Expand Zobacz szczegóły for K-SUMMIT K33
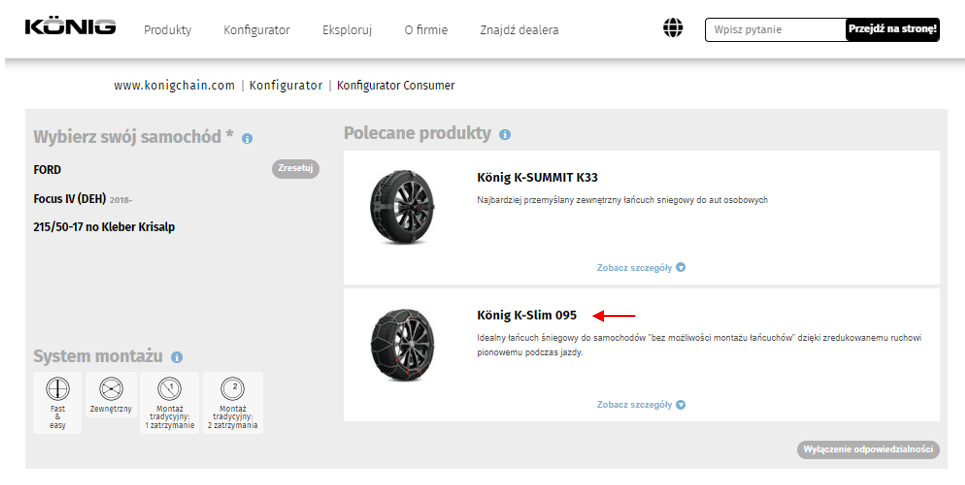This screenshot has width=965, height=485. [641, 267]
